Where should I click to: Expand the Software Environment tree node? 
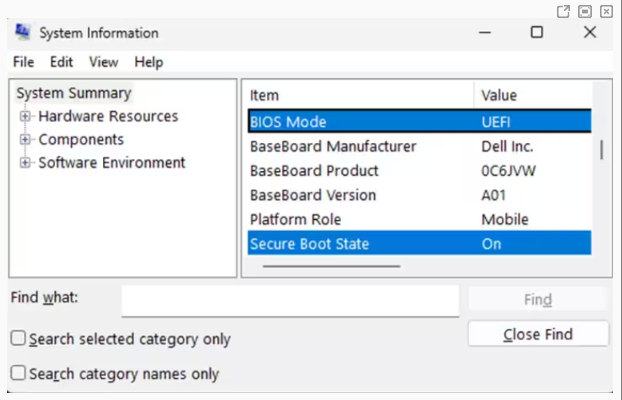25,163
